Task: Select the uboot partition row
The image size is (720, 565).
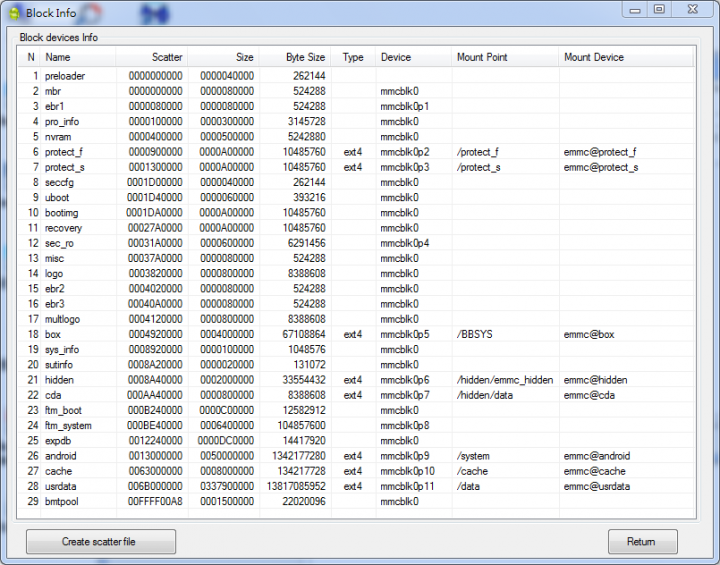Action: tap(356, 197)
